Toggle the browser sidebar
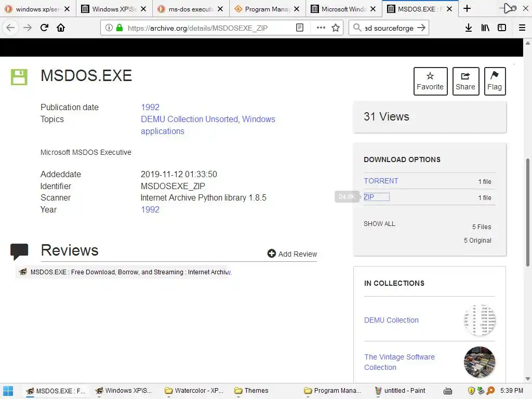 pyautogui.click(x=502, y=28)
